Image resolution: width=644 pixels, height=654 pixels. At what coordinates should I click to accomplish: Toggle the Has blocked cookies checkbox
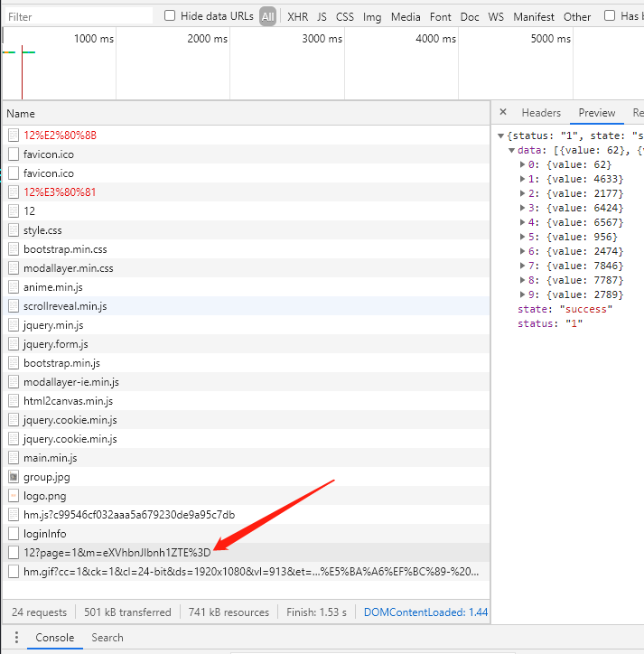click(610, 16)
